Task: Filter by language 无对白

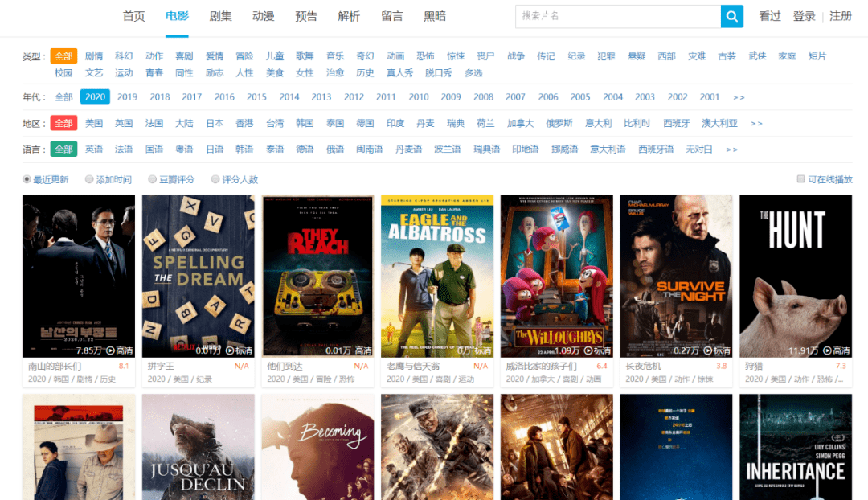Action: (699, 150)
